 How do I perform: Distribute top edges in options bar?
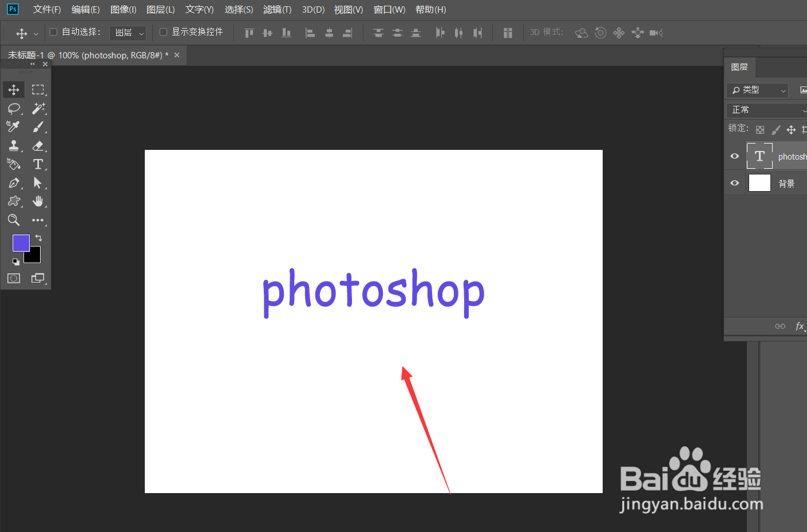point(378,33)
